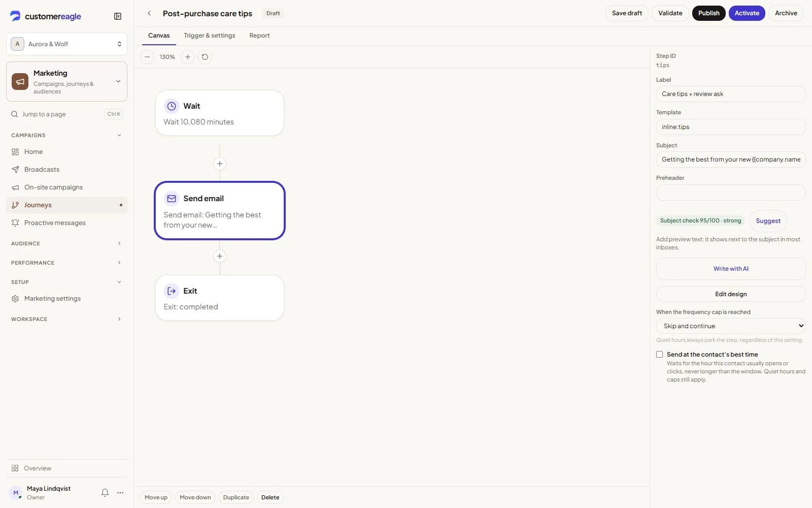This screenshot has height=508, width=812.
Task: Open Journeys in the sidebar
Action: coord(66,205)
